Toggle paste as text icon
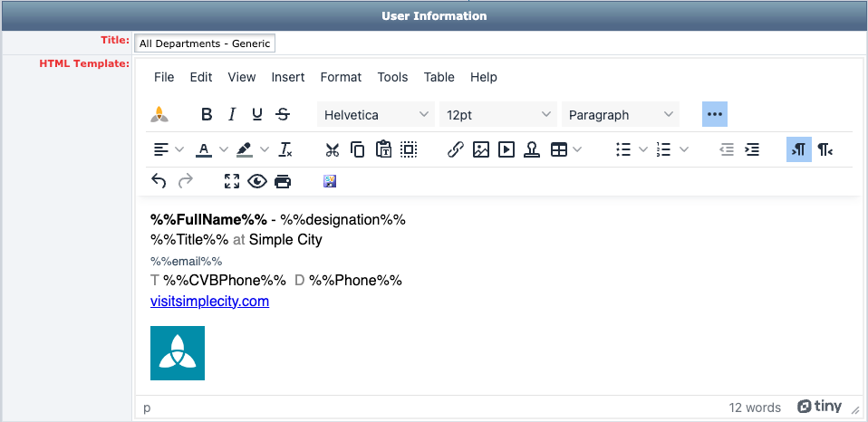The image size is (868, 422). click(x=383, y=149)
